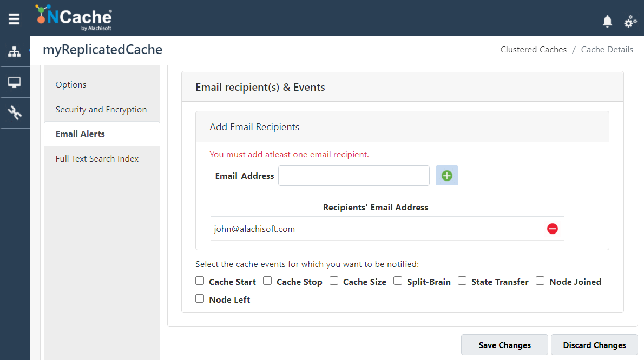Open the tools wrench sidebar icon

point(15,113)
